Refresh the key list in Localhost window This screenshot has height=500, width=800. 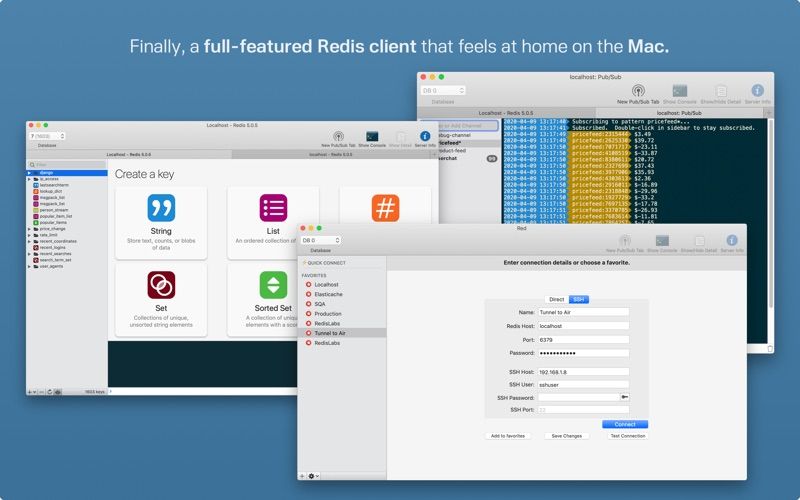[x=49, y=392]
